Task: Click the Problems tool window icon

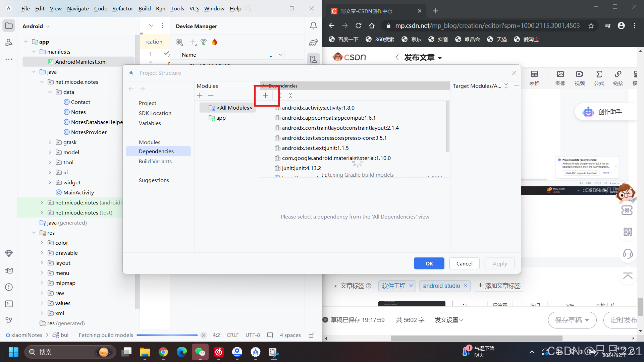Action: (x=9, y=287)
